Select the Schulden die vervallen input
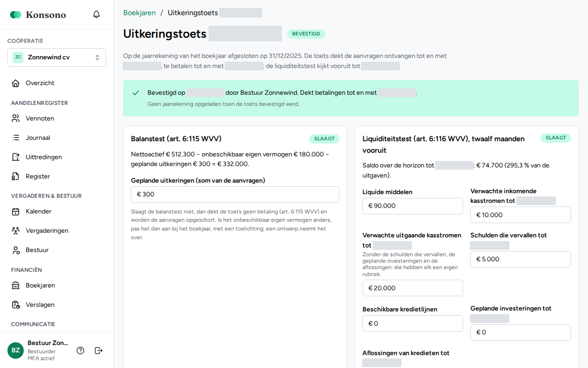The width and height of the screenshot is (588, 368). (x=520, y=259)
